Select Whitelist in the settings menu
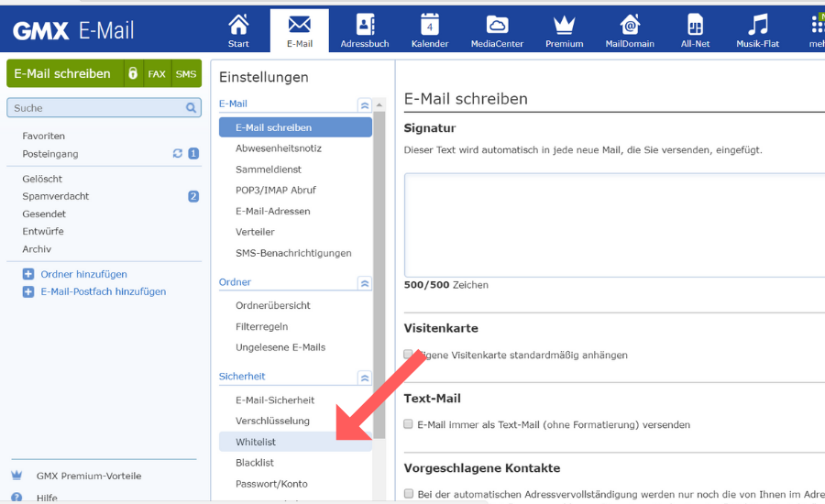 coord(256,442)
